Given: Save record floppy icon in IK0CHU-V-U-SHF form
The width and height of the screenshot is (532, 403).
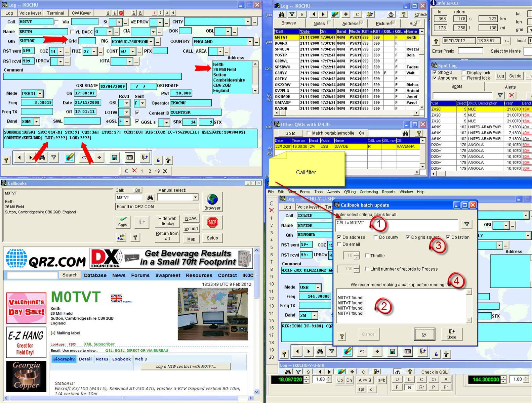Looking at the screenshot, I should pyautogui.click(x=392, y=352).
